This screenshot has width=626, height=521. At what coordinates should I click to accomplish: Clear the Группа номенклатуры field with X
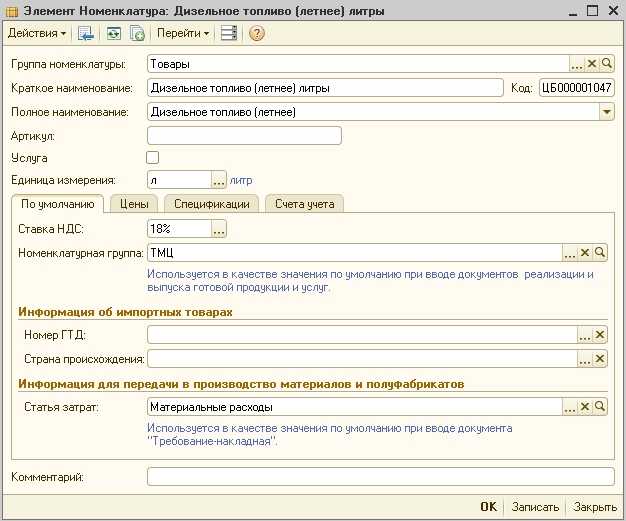(x=592, y=63)
